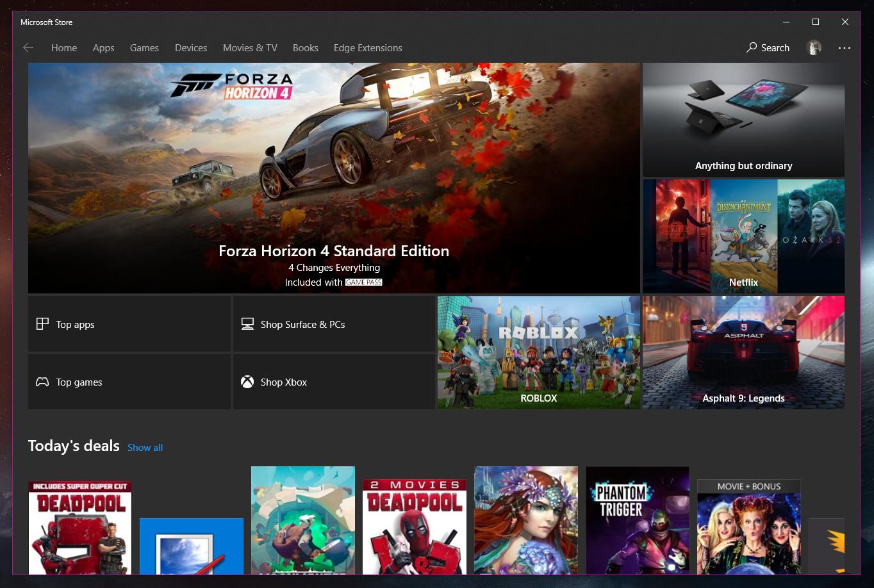Open the Forza Horizon 4 Standard Edition banner
The height and width of the screenshot is (588, 874).
point(334,178)
